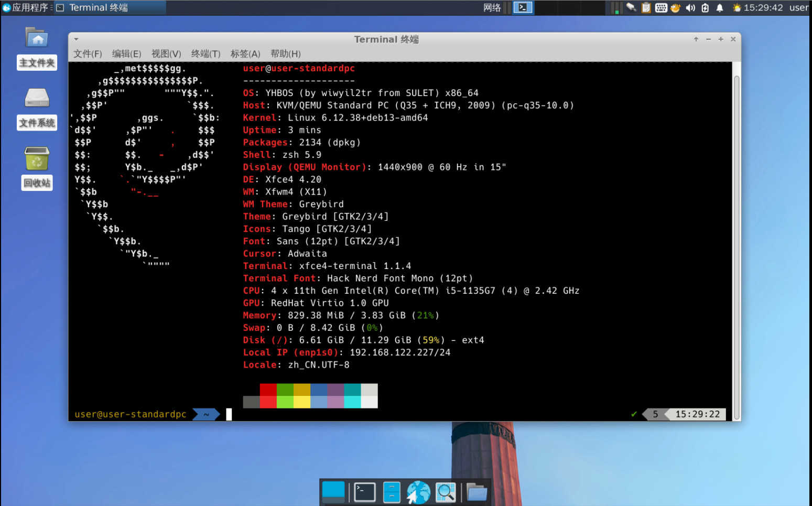
Task: Click the terminal workspace thumbnail in the top panel
Action: [523, 7]
